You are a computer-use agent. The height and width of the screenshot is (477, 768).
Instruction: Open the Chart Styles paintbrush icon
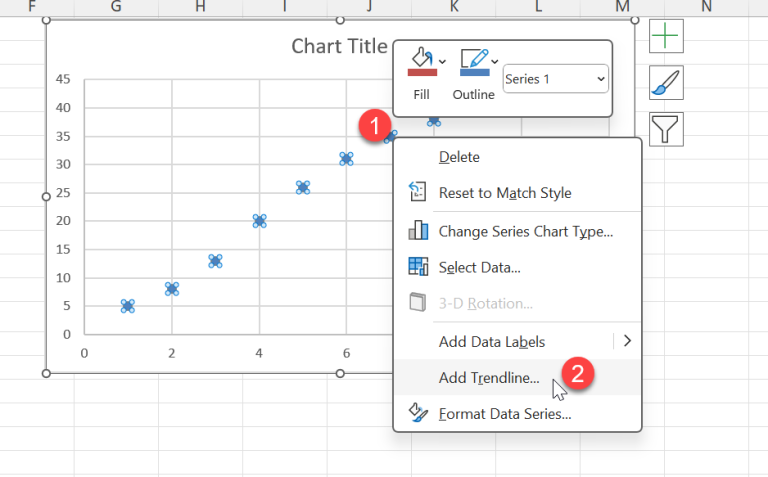click(x=666, y=82)
